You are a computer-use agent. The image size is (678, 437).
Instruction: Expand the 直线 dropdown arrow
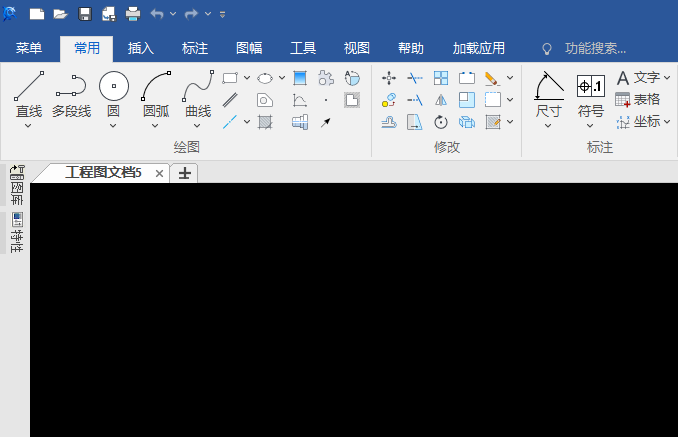28,126
